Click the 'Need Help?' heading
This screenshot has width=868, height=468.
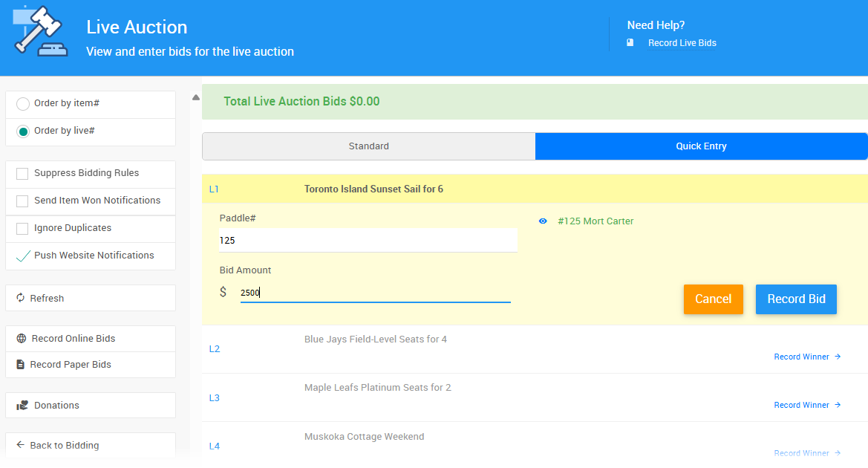pos(656,25)
